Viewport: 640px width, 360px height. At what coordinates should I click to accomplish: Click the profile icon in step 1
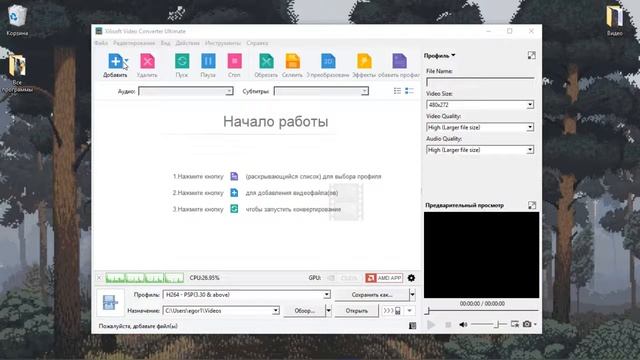(x=234, y=176)
